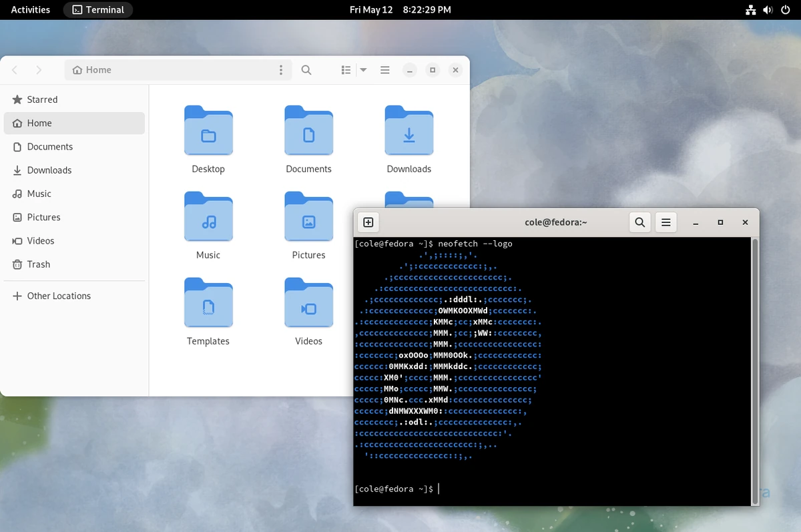801x532 pixels.
Task: Open the system status menu power icon
Action: coord(785,9)
